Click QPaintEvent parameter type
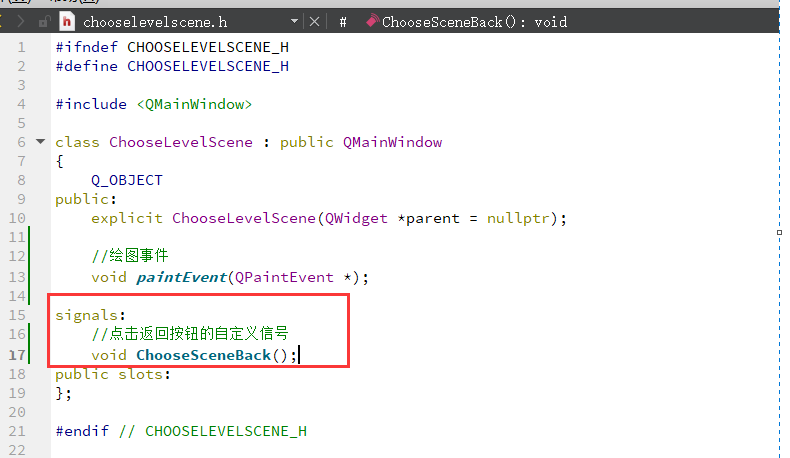Viewport: 790px width, 458px height. tap(284, 278)
